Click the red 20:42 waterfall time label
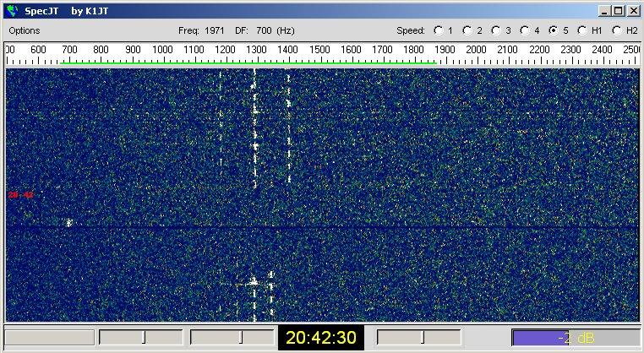 pyautogui.click(x=20, y=195)
